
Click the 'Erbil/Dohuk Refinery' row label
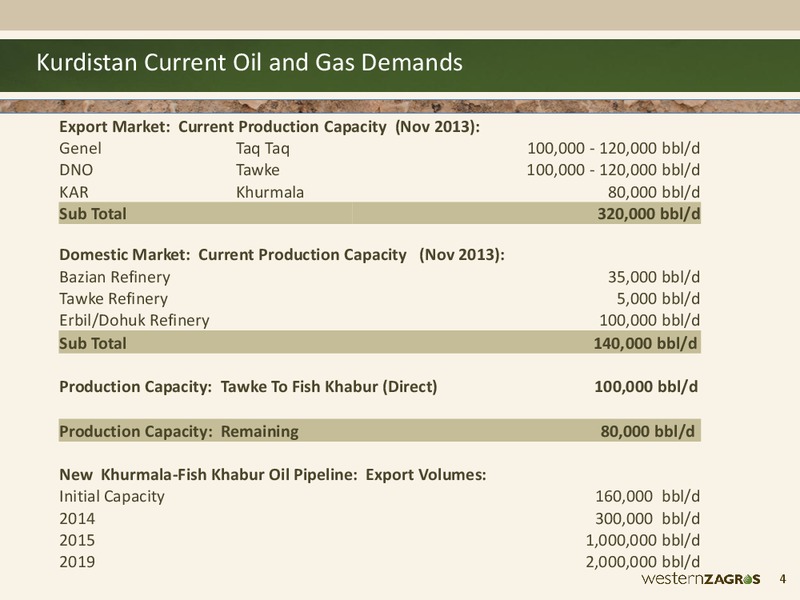point(134,320)
